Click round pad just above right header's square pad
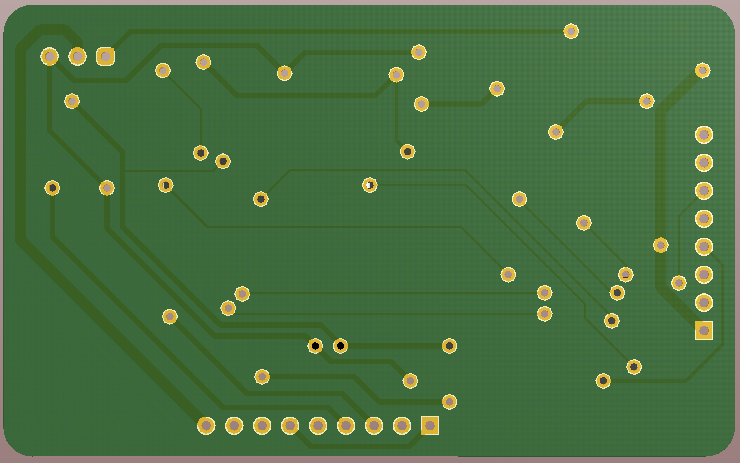 (704, 302)
